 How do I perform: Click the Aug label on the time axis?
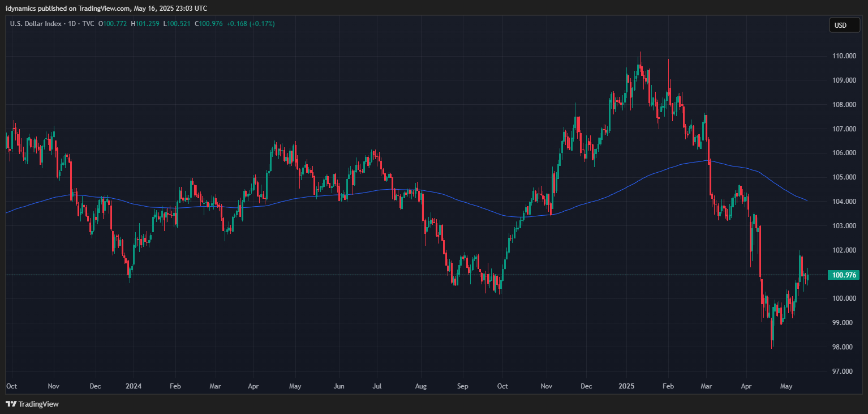pyautogui.click(x=420, y=386)
